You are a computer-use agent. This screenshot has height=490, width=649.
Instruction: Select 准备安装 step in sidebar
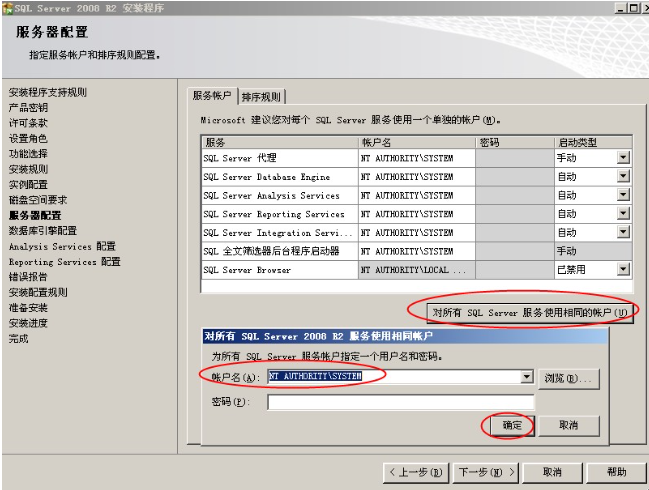pos(28,307)
